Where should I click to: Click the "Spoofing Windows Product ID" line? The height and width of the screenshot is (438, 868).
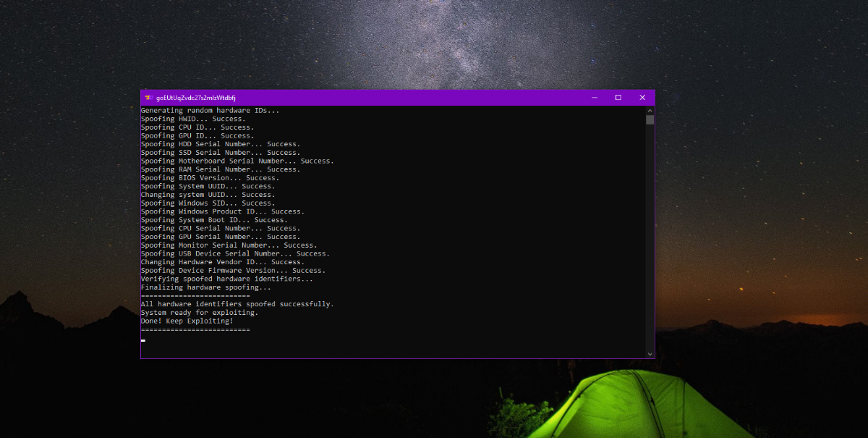pos(222,212)
